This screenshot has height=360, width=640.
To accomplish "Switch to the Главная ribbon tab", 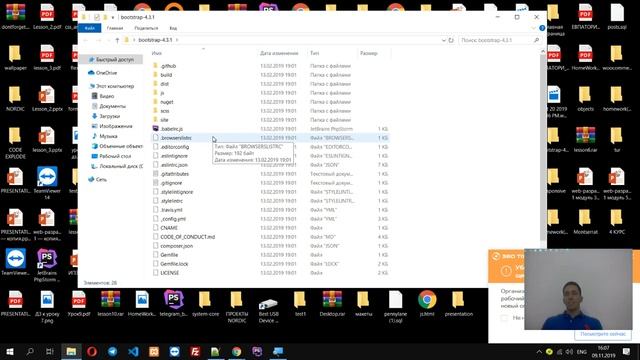I will click(x=115, y=28).
